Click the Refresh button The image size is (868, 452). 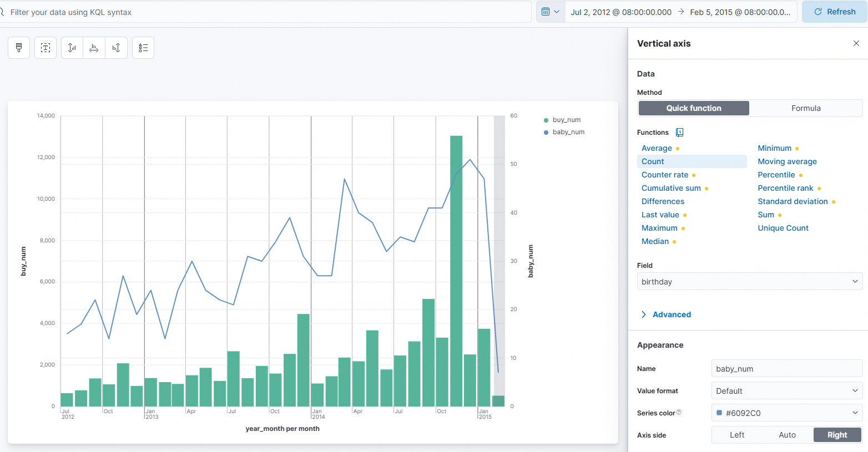(x=834, y=12)
